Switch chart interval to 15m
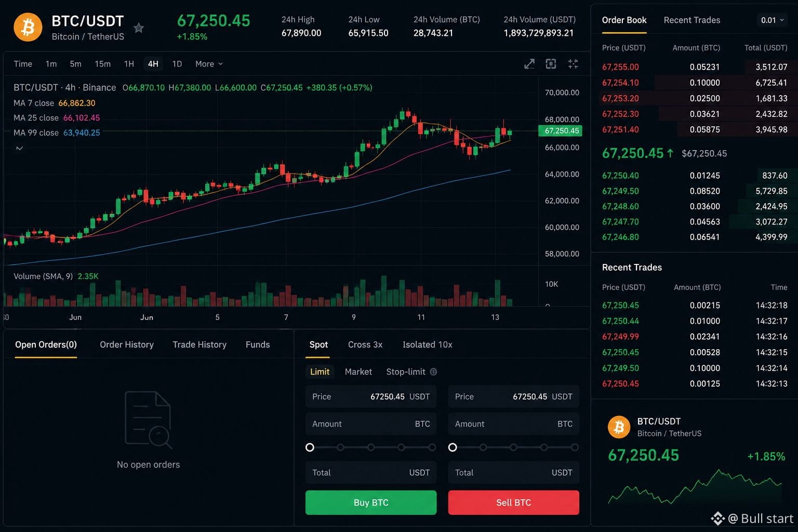Screen dimensions: 798x532 point(102,64)
